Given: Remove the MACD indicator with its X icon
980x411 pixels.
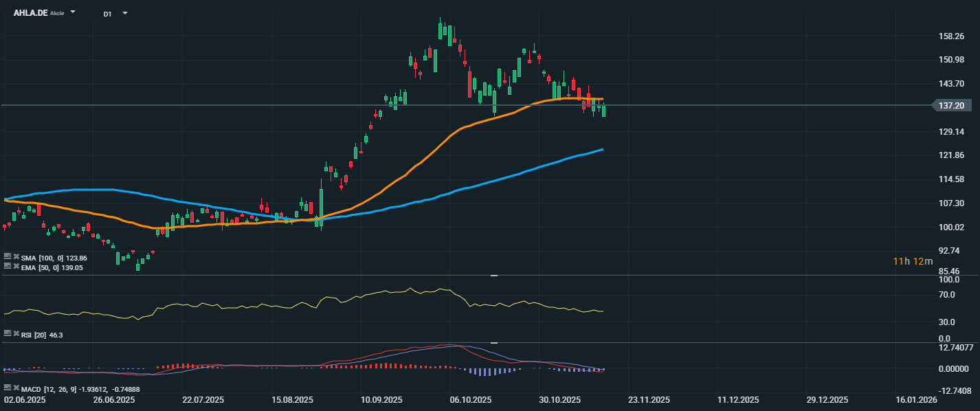Looking at the screenshot, I should [x=16, y=388].
